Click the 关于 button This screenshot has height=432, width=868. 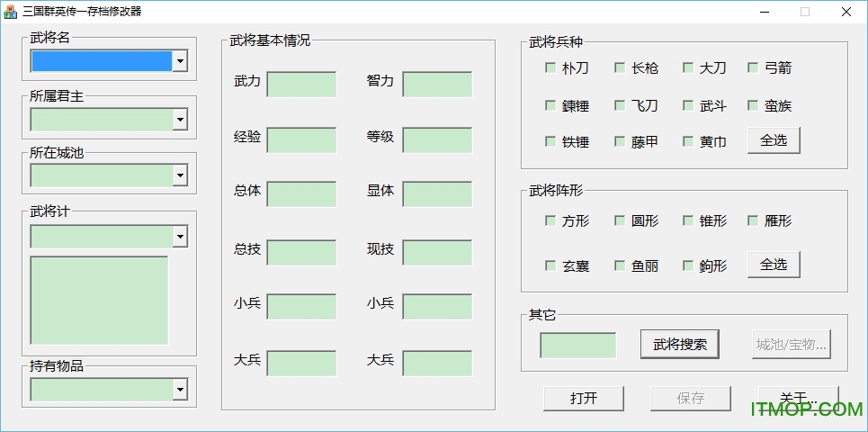click(x=798, y=398)
